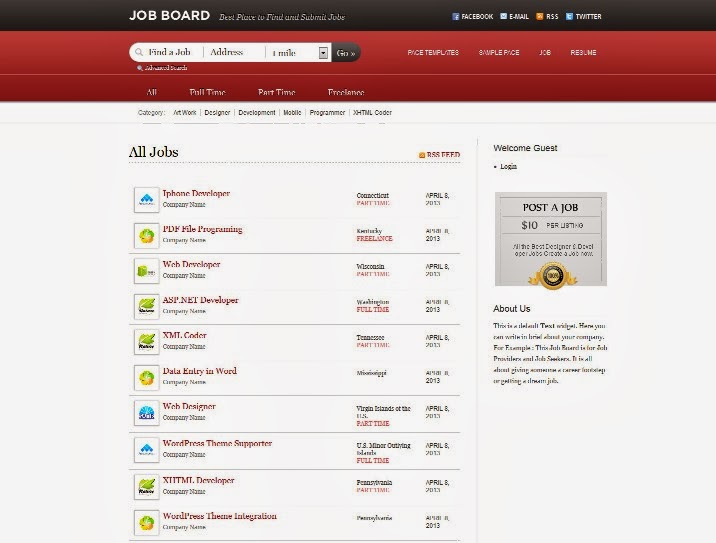Open Page Templates menu
The image size is (716, 543).
433,53
